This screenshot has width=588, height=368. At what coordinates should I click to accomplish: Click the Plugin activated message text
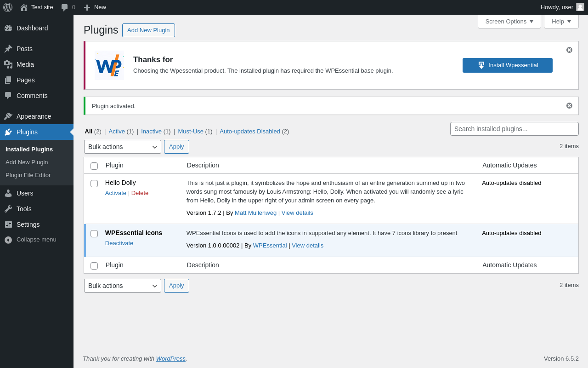114,106
